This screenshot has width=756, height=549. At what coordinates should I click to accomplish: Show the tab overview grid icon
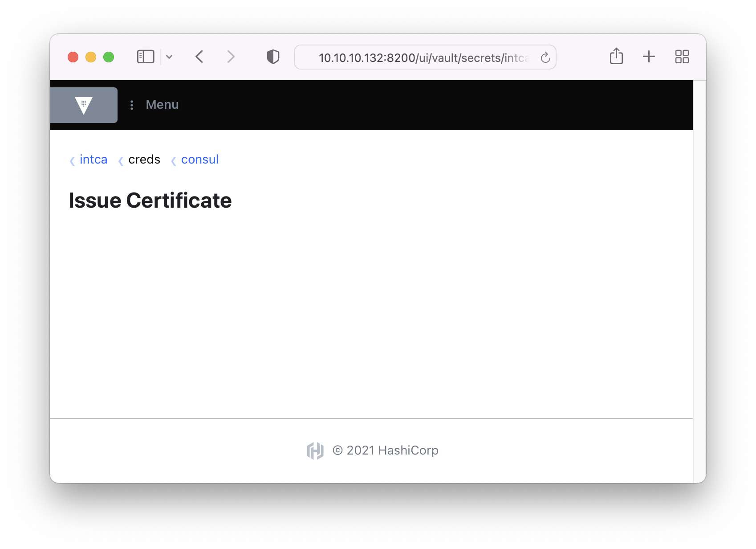[682, 57]
